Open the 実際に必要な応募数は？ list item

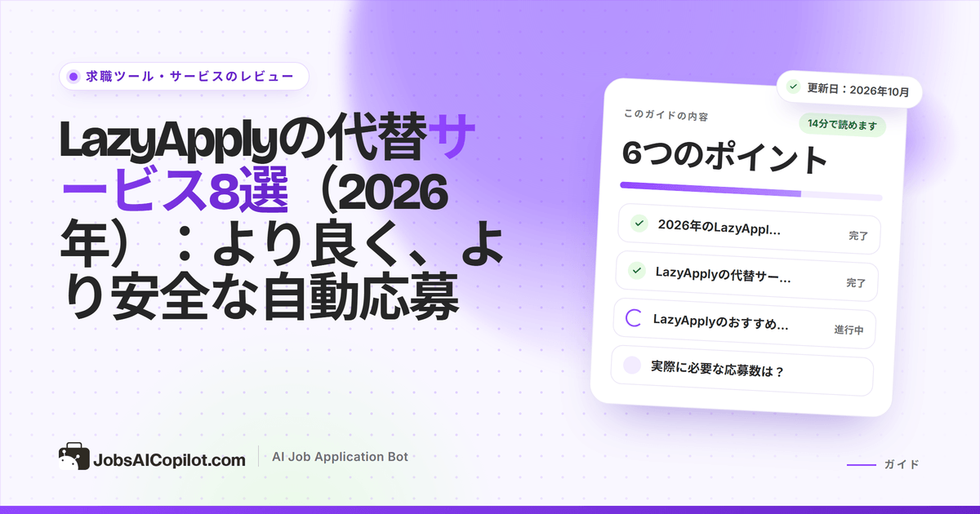click(x=742, y=370)
